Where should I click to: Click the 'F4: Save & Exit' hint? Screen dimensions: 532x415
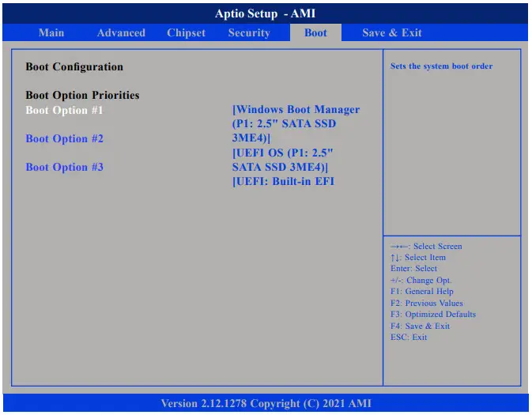pyautogui.click(x=420, y=326)
